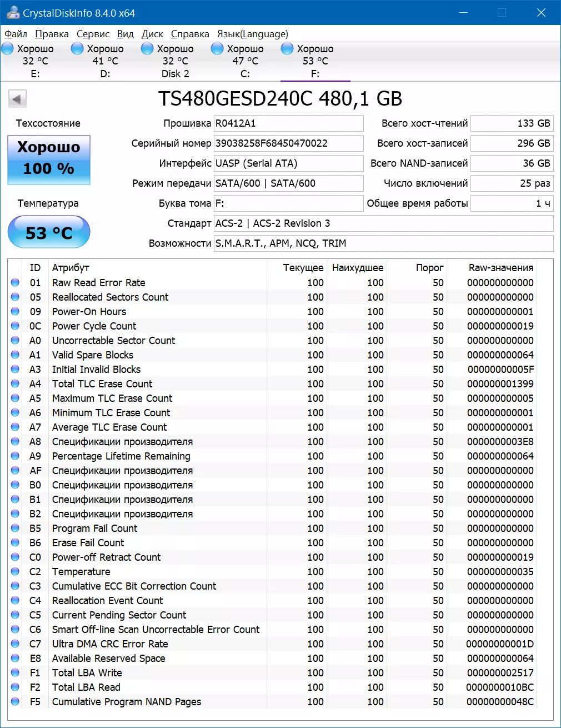The width and height of the screenshot is (561, 728).
Task: Click status orb for Total LBA Write
Action: coord(15,672)
